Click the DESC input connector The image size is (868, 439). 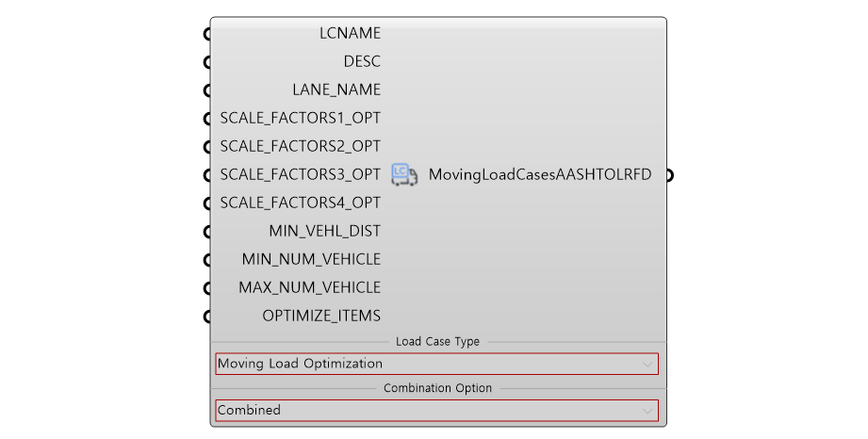click(208, 62)
